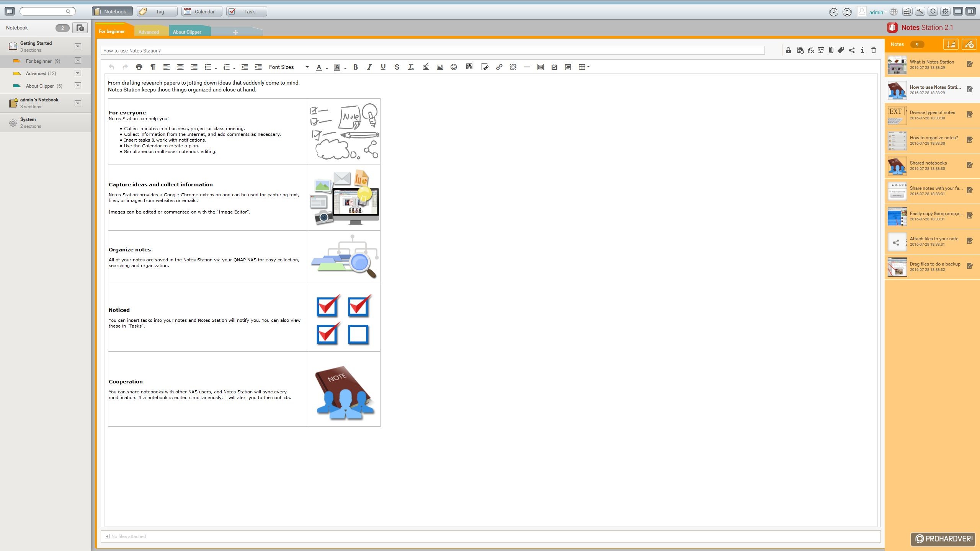Toggle show paragraph marks (pilcrow) icon
This screenshot has height=551, width=980.
(x=153, y=67)
